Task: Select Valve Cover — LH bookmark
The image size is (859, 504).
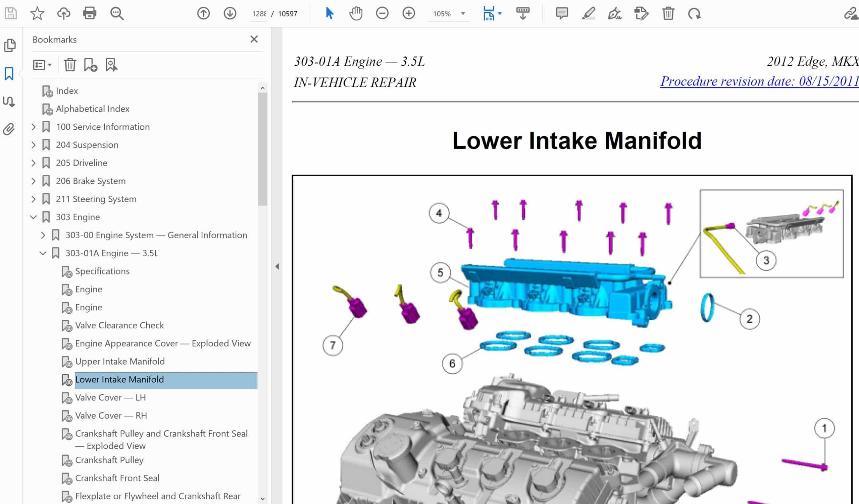Action: point(110,397)
